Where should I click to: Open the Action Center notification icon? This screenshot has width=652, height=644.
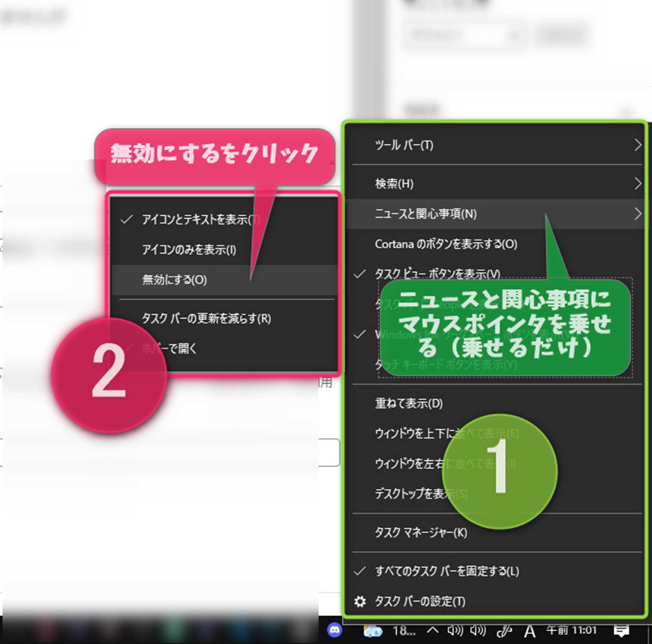(x=621, y=631)
